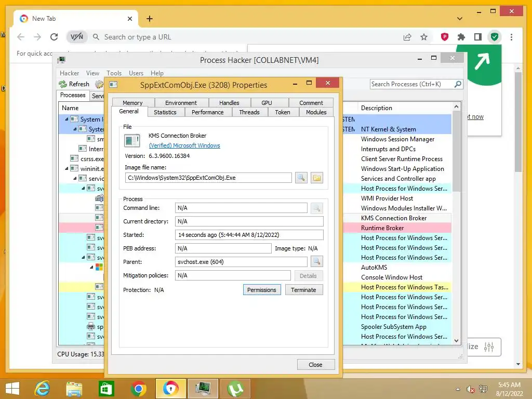Switch to the Token tab
The height and width of the screenshot is (399, 532).
(283, 112)
